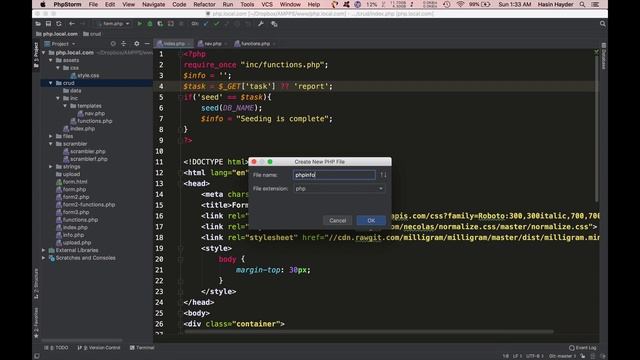Open the Event Log panel
This screenshot has height=360, width=640.
(x=582, y=348)
